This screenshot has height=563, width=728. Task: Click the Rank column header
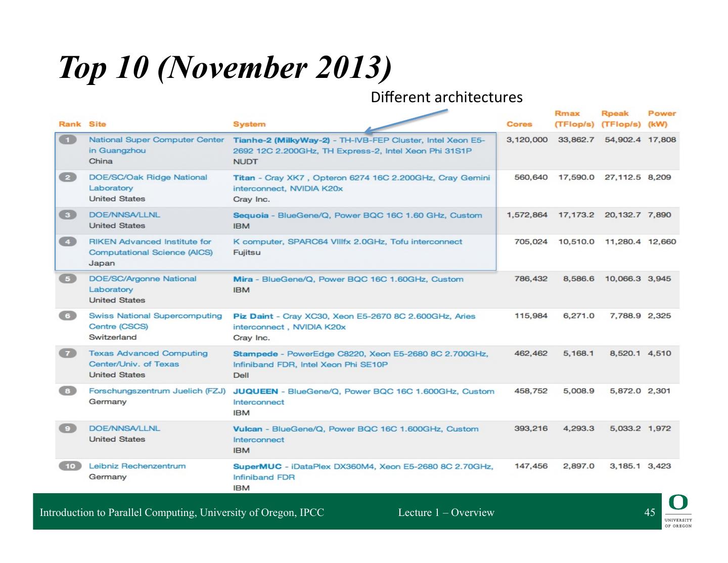[70, 124]
